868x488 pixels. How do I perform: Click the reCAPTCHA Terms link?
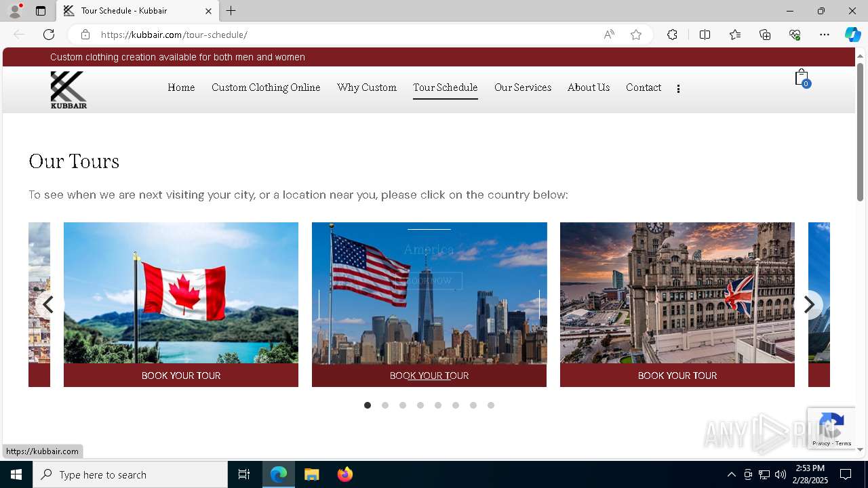844,443
